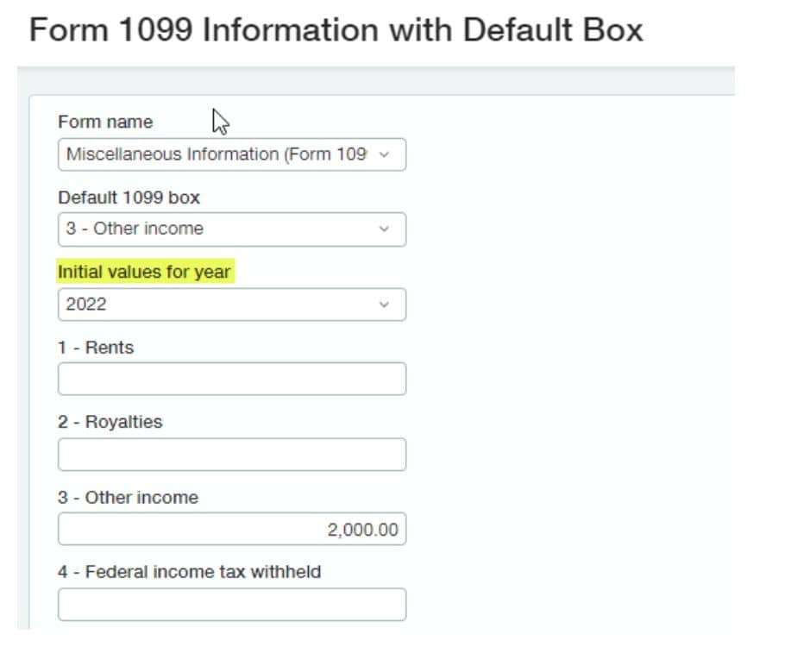Image resolution: width=791 pixels, height=672 pixels.
Task: Click the chevron on Default 1099 box dropdown
Action: tap(383, 229)
